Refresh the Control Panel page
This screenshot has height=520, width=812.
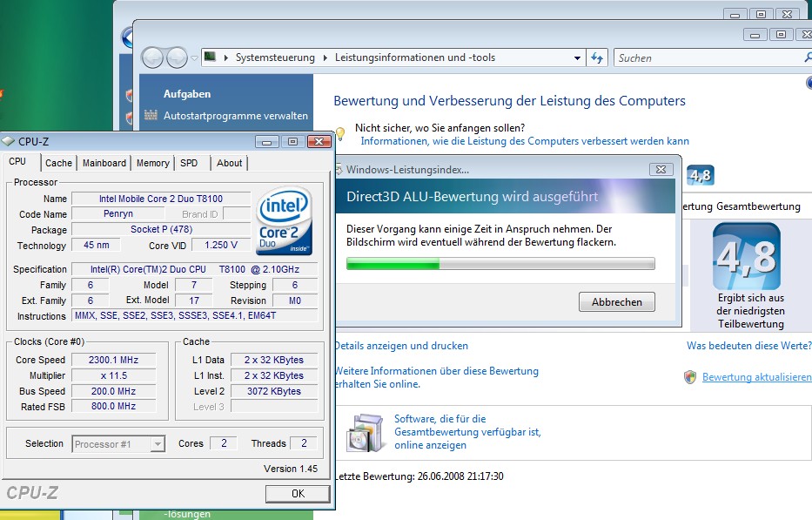[x=596, y=58]
